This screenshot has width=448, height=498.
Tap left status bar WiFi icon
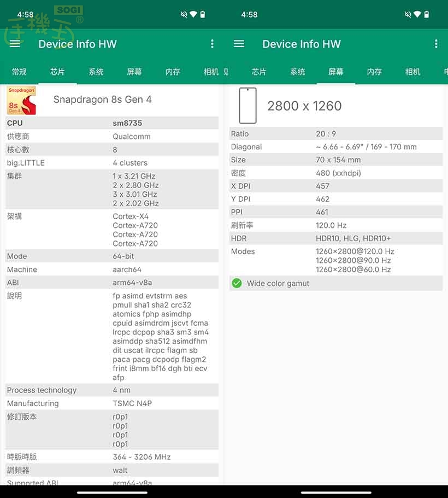pos(193,14)
